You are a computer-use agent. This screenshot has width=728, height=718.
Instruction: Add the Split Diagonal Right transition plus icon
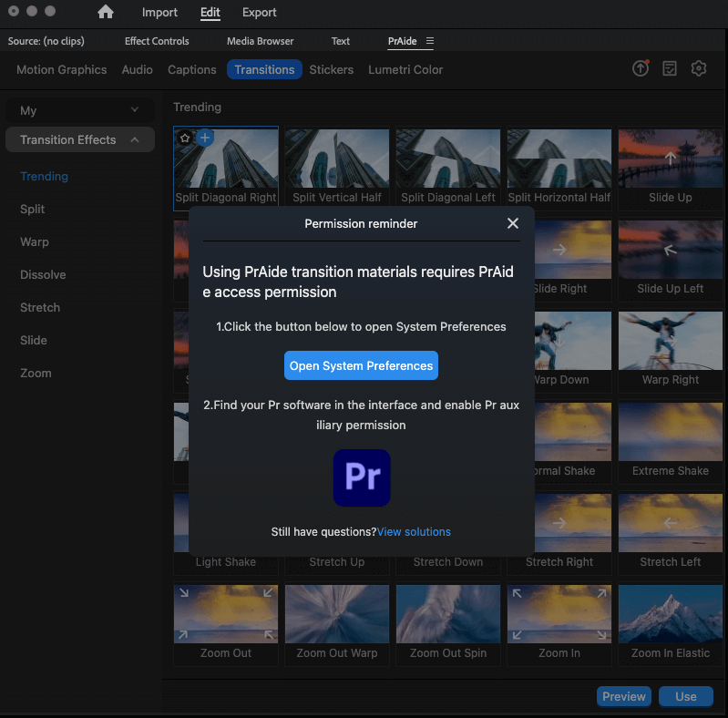click(205, 138)
